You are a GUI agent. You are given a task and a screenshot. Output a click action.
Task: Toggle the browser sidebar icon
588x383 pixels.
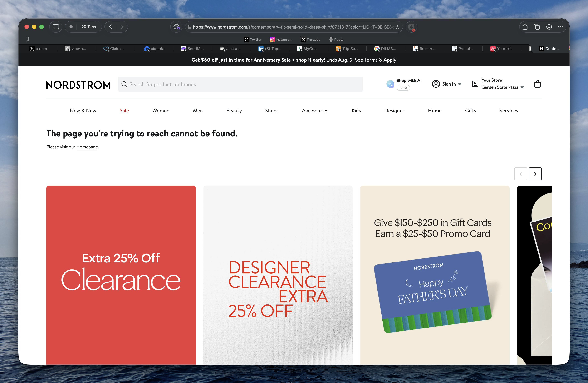pyautogui.click(x=56, y=27)
